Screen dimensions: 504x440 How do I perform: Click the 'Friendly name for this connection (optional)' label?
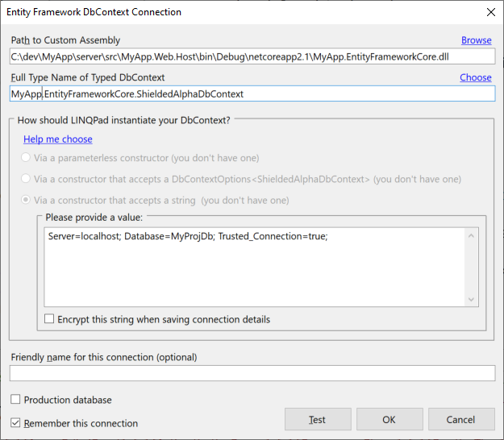pos(104,357)
